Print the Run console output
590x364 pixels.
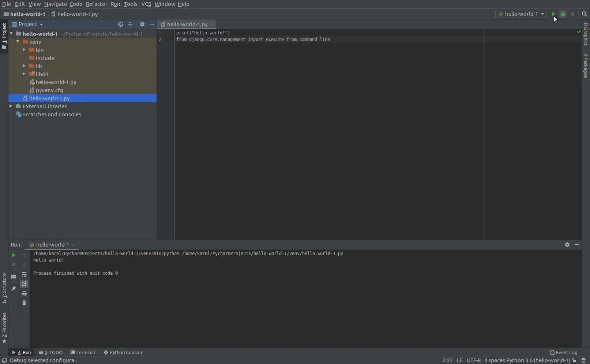click(24, 294)
